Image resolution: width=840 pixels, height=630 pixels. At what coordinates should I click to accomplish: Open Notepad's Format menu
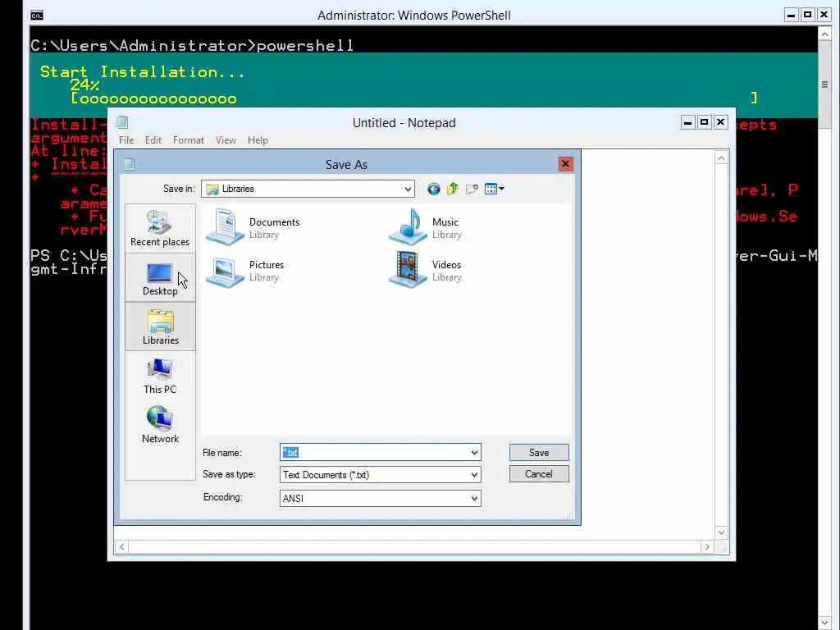click(x=188, y=139)
